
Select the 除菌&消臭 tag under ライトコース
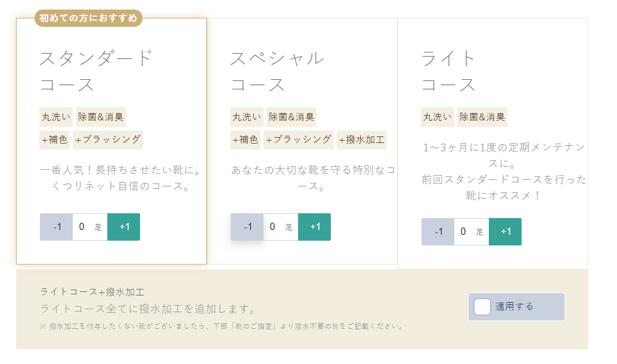tap(482, 117)
